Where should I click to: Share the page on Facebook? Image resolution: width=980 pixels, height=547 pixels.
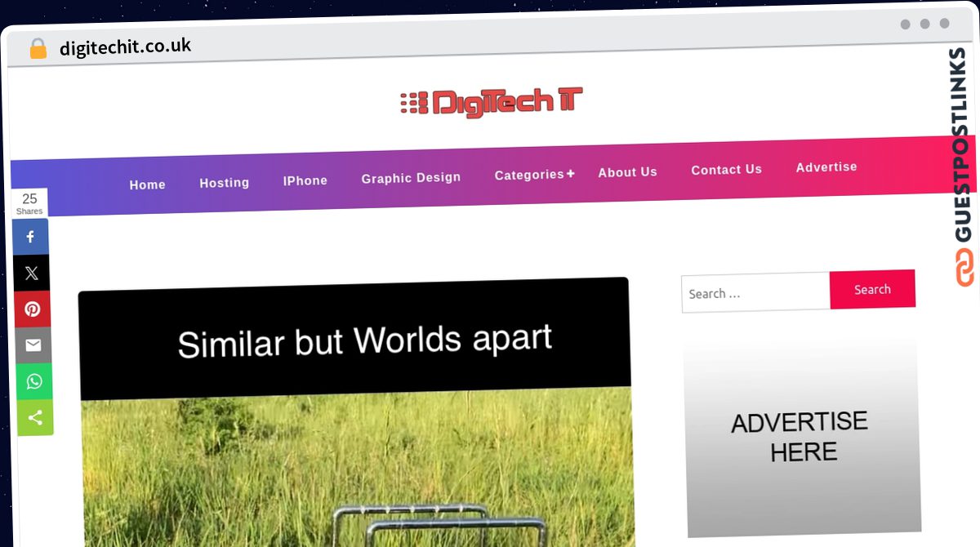point(31,237)
